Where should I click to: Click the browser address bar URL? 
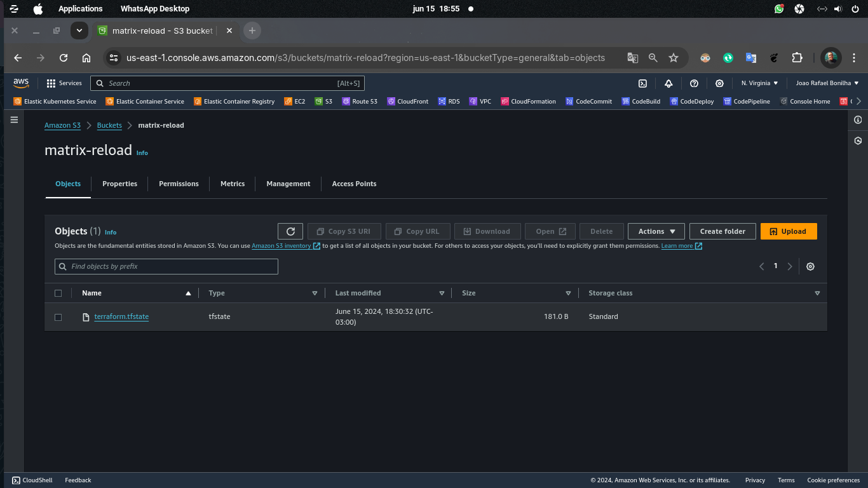point(365,58)
